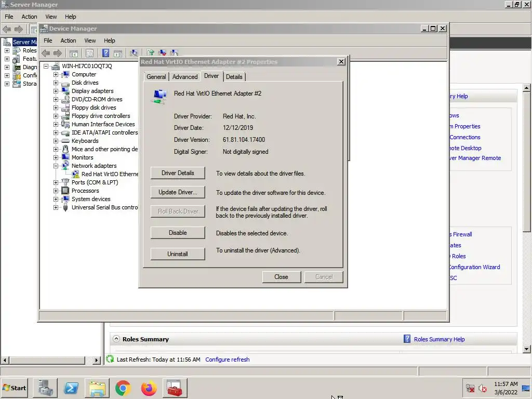The height and width of the screenshot is (399, 532).
Task: Select the Keyboards device category
Action: pyautogui.click(x=85, y=141)
